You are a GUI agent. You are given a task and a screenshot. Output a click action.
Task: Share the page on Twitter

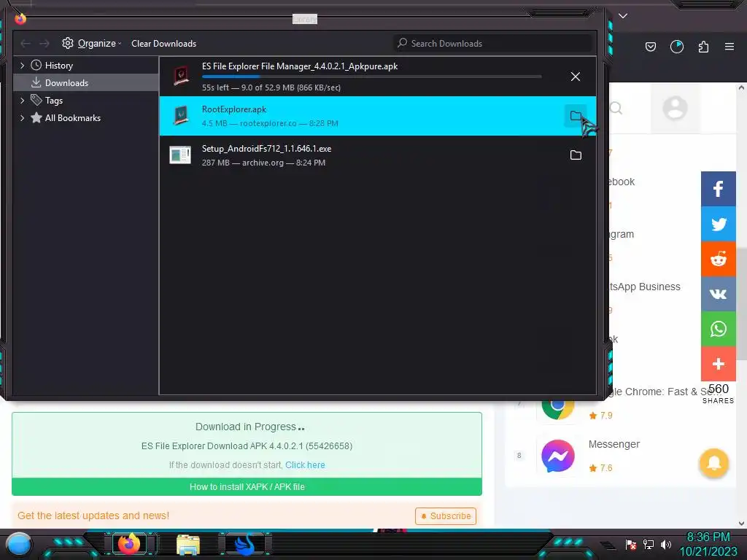719,224
